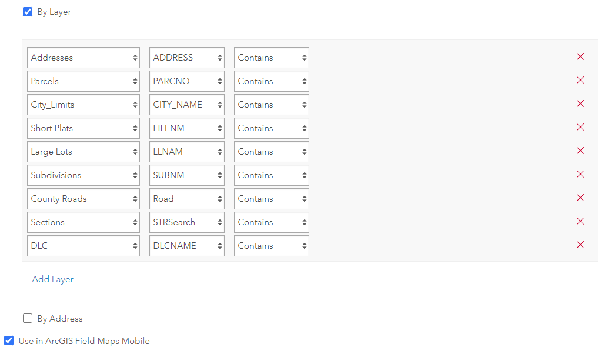
Task: Open the PARCNO field dropdown
Action: pyautogui.click(x=186, y=81)
